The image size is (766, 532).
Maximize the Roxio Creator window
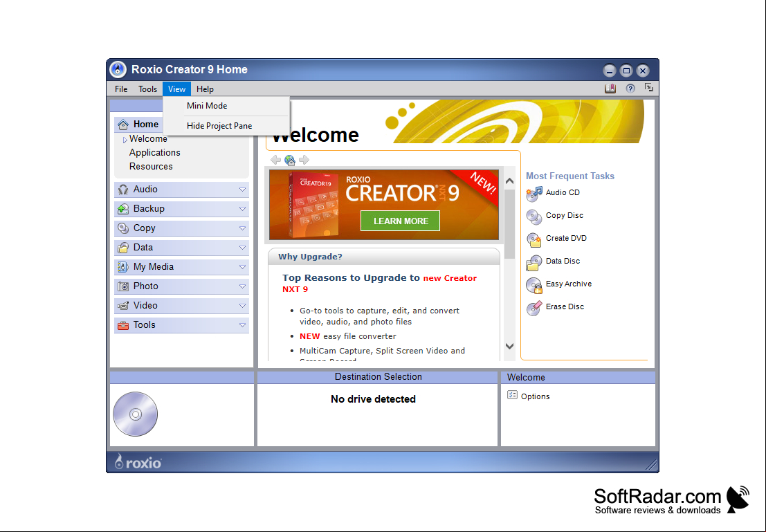pyautogui.click(x=626, y=71)
